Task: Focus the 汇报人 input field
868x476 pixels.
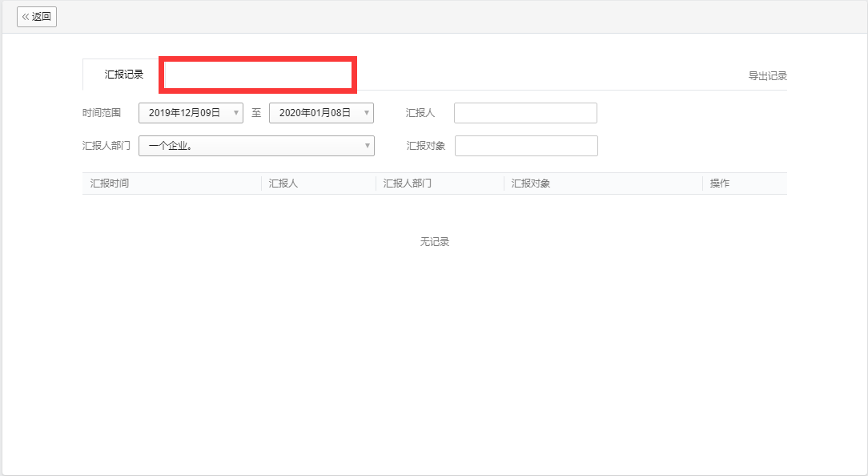Action: [525, 113]
